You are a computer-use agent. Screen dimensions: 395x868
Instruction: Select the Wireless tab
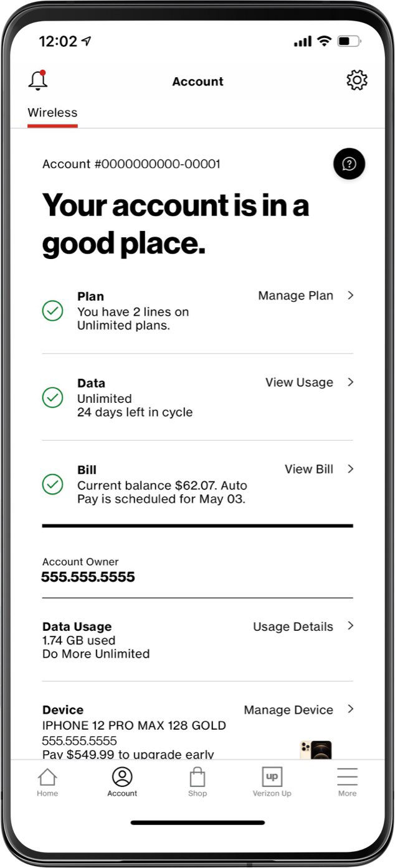click(x=52, y=113)
